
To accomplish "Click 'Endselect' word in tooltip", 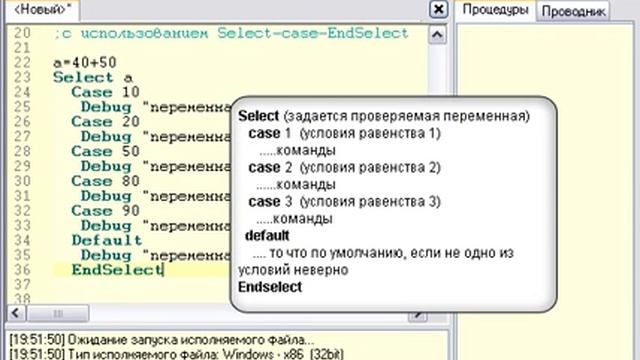I will (x=270, y=287).
